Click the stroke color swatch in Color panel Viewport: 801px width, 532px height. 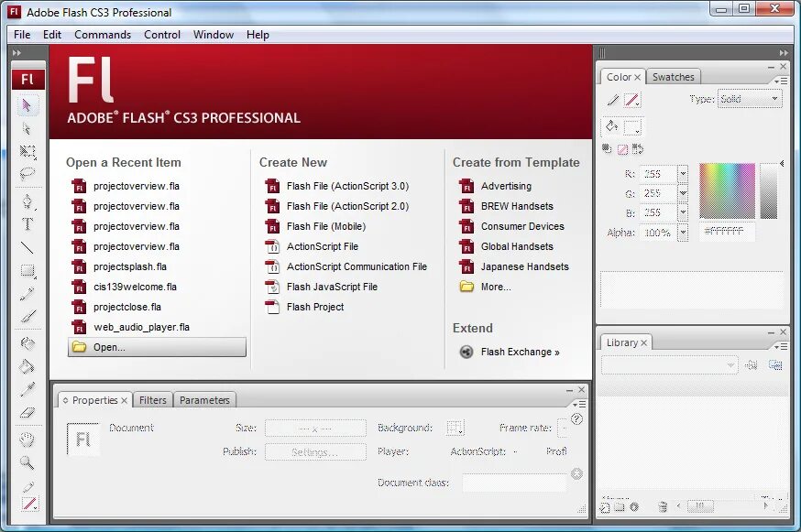(632, 100)
